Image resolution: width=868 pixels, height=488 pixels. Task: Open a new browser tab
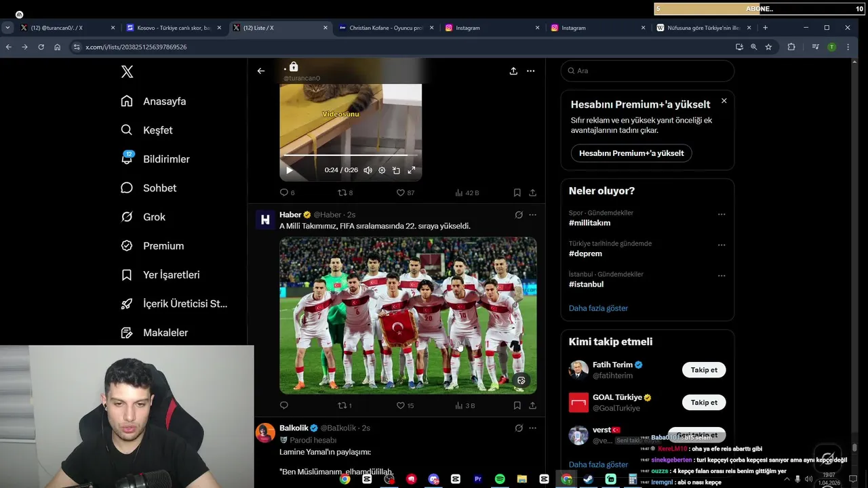[765, 28]
